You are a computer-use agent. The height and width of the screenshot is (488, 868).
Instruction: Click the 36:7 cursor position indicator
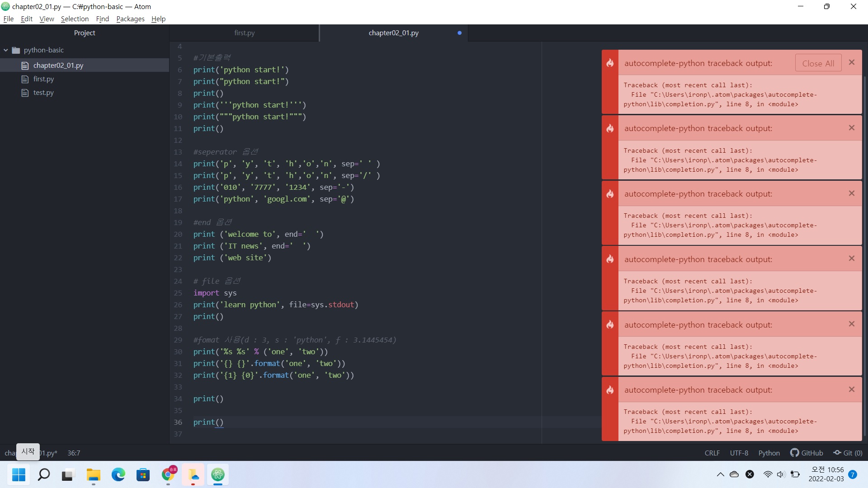click(x=74, y=453)
